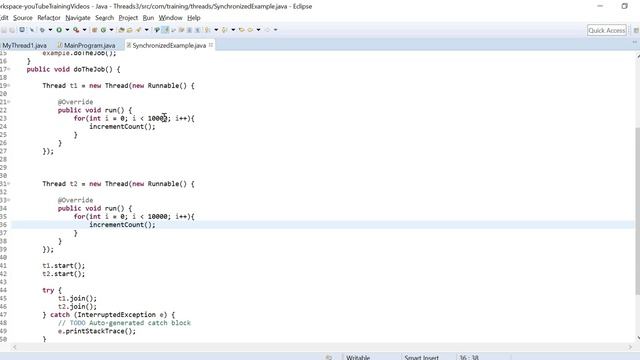
Task: Click the highlighted incrementCount(); at line 36
Action: 122,225
